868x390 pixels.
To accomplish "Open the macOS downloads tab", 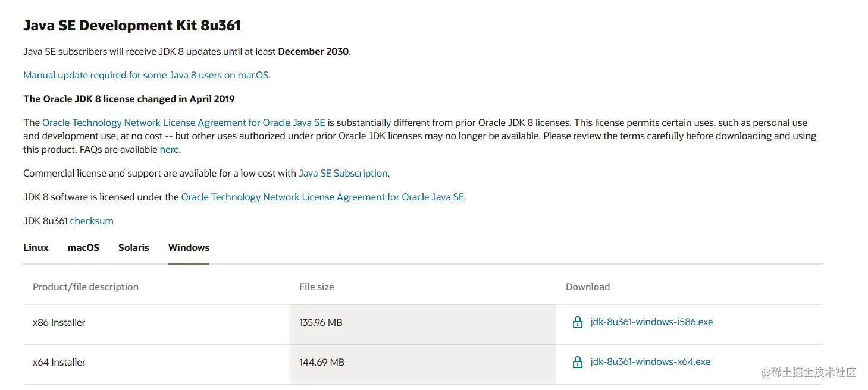I will tap(83, 247).
